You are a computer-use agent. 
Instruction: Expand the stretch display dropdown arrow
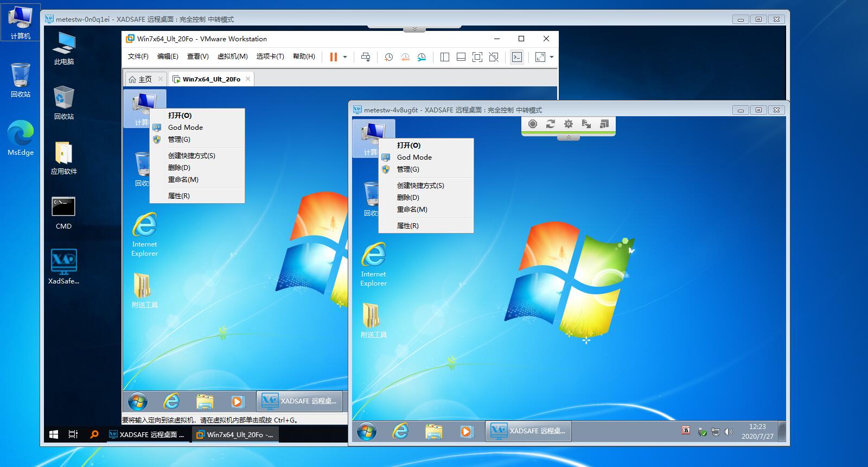pos(552,57)
